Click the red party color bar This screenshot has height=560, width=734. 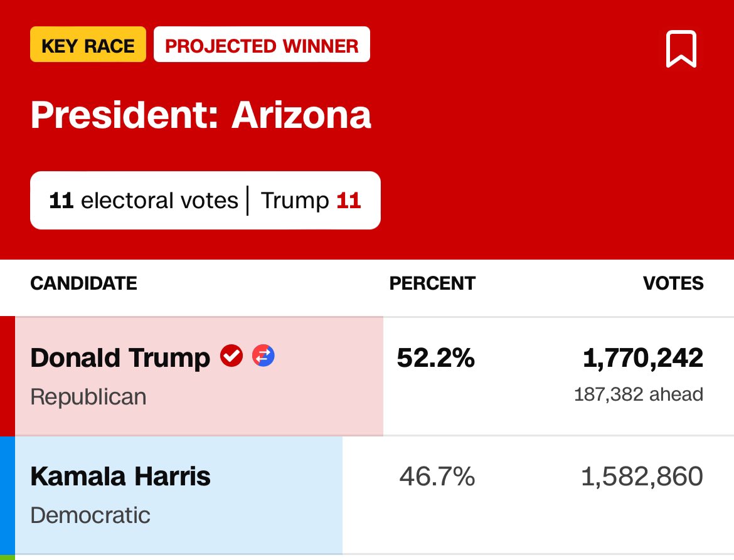[7, 376]
